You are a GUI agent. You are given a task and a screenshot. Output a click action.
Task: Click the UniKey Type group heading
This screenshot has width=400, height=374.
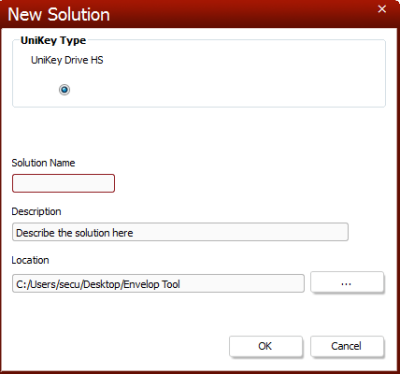pyautogui.click(x=53, y=41)
